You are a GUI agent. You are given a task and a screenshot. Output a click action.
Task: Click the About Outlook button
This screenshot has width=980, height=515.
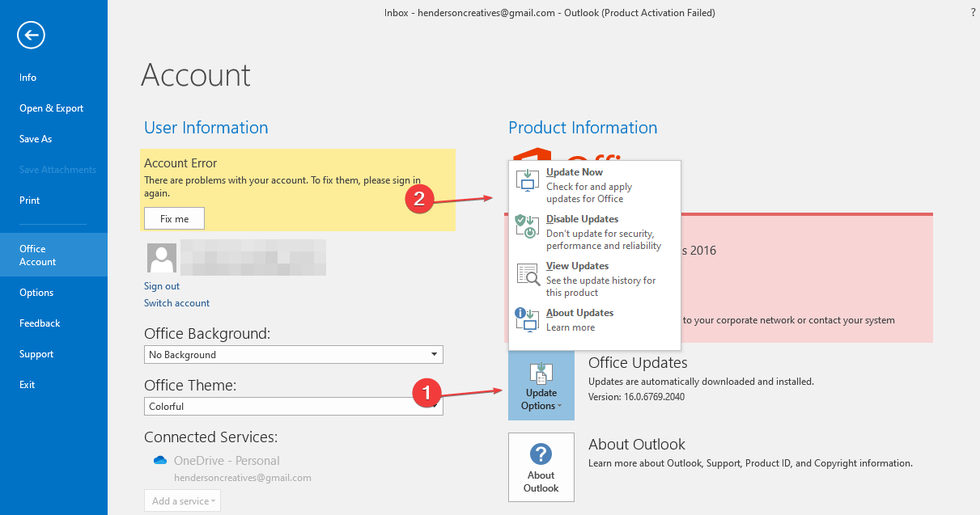[541, 467]
